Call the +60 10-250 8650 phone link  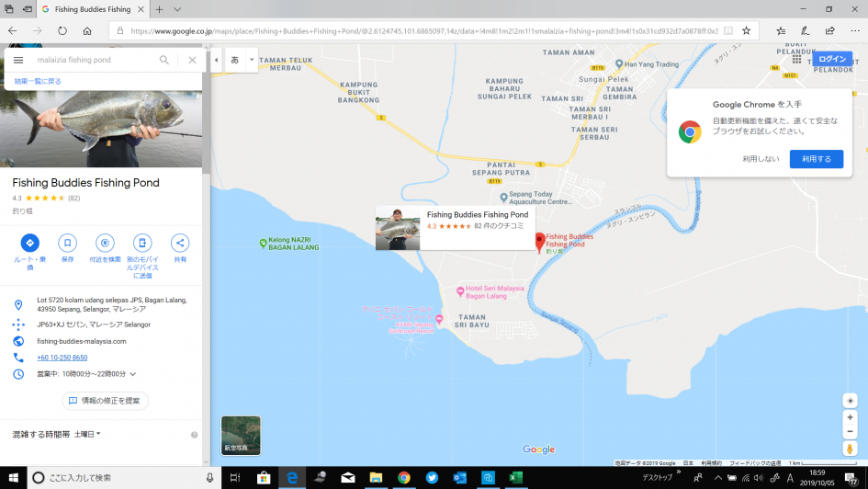62,358
